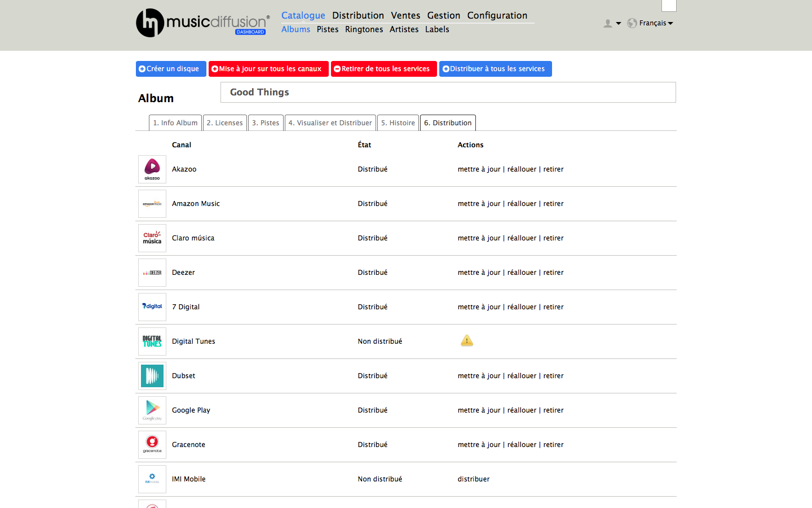Open the 7 Digital channel logo

coord(152,307)
